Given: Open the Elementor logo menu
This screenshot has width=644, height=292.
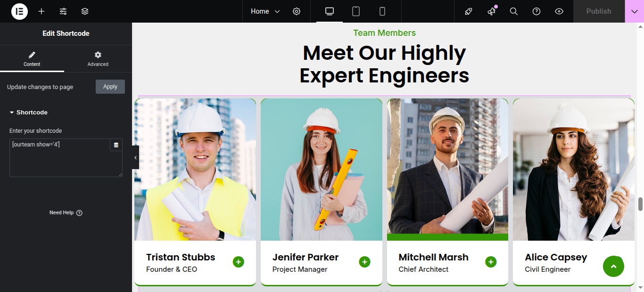Looking at the screenshot, I should pos(19,11).
